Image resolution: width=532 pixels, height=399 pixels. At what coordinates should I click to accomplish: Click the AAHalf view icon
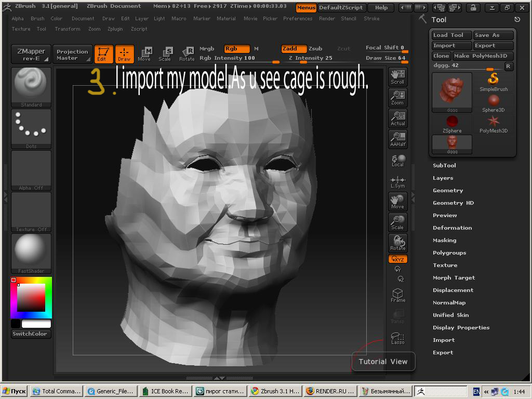pyautogui.click(x=397, y=139)
